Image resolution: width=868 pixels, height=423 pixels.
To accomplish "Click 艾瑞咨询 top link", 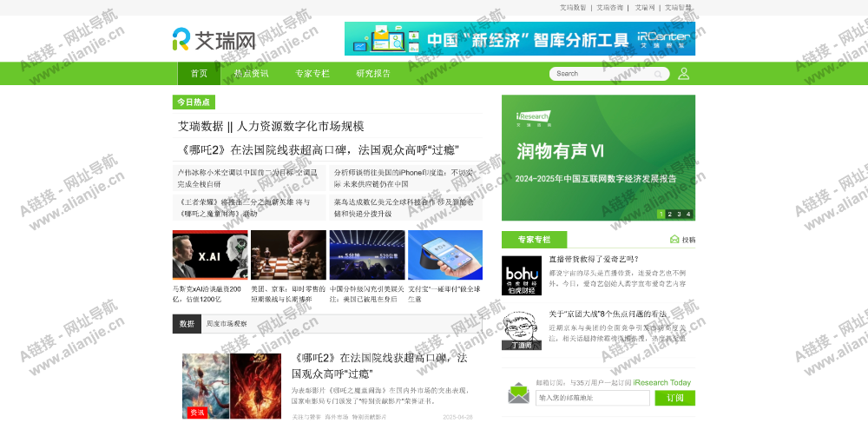I will 609,8.
